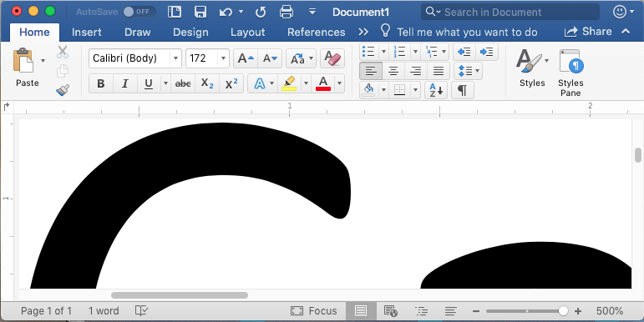
Task: Decrease paragraph indent
Action: 464,52
